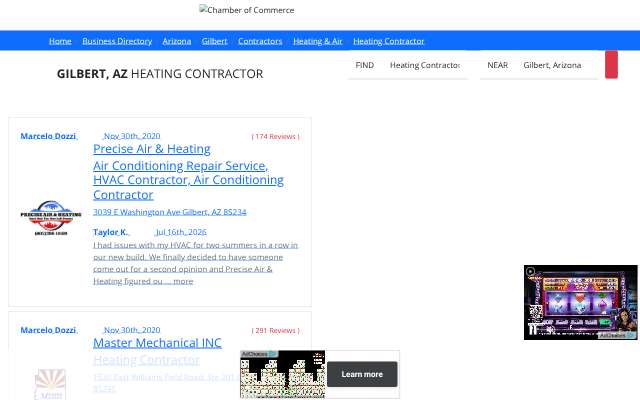This screenshot has width=640, height=400.
Task: Click the slot machine video ad
Action: [x=580, y=302]
